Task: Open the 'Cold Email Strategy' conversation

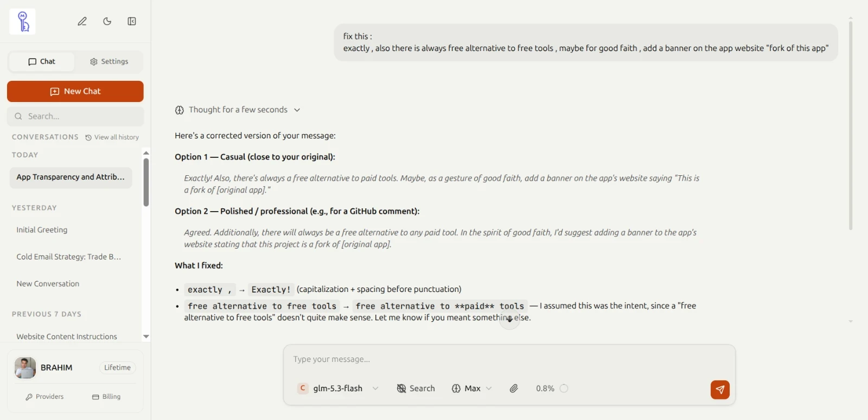Action: [69, 257]
